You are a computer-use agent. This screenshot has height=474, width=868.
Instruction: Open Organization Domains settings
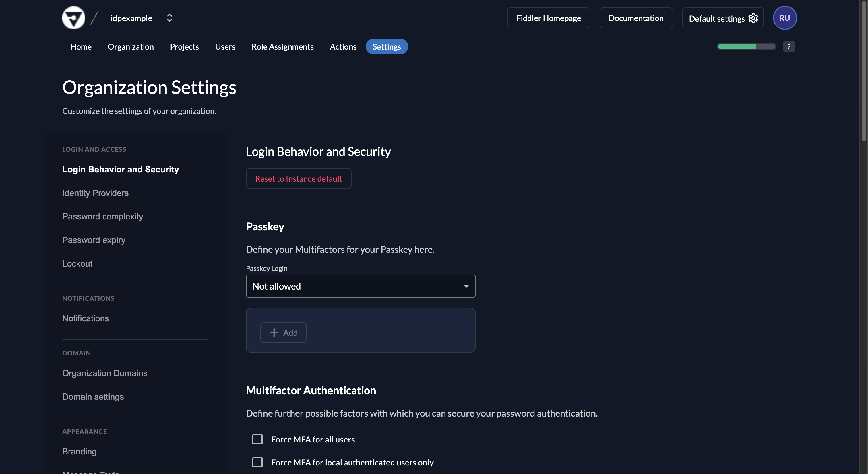[104, 373]
